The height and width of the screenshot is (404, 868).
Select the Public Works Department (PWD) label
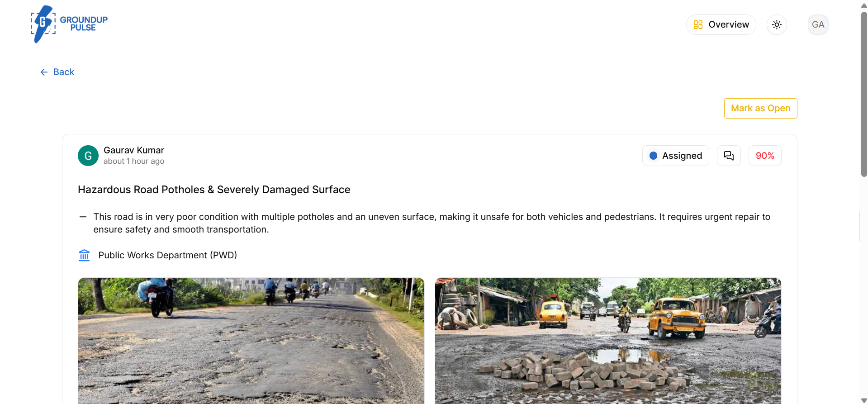click(168, 255)
